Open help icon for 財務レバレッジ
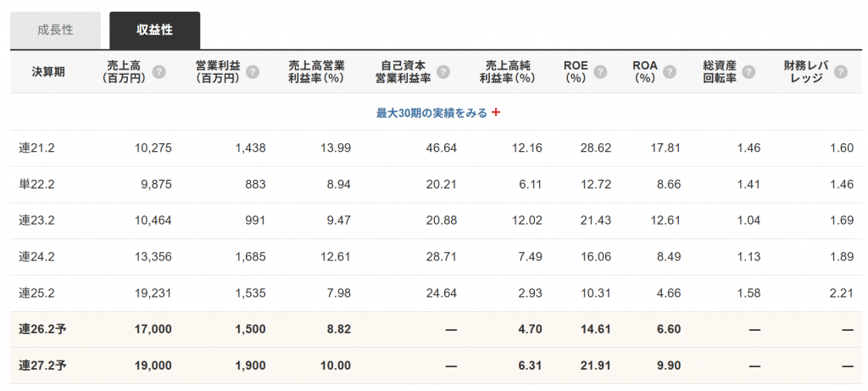Image resolution: width=868 pixels, height=391 pixels. (840, 72)
